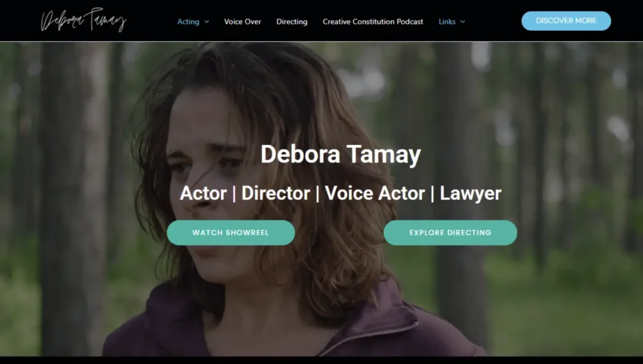Expand the Acting menu chevron

coord(207,22)
